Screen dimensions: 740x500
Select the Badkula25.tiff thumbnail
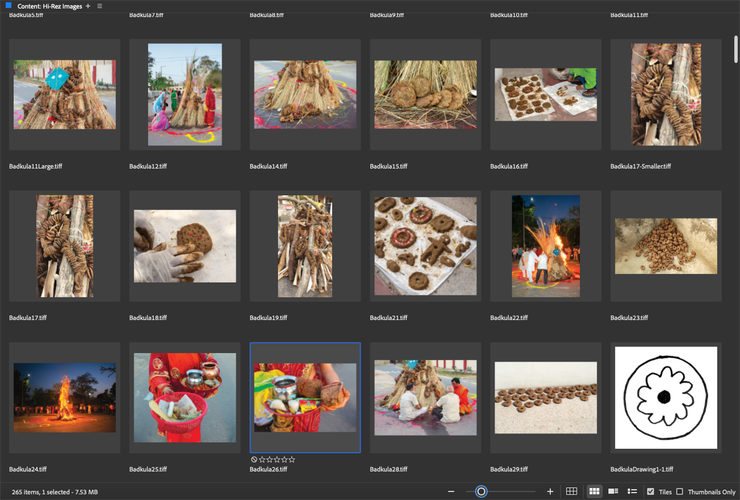coord(185,398)
